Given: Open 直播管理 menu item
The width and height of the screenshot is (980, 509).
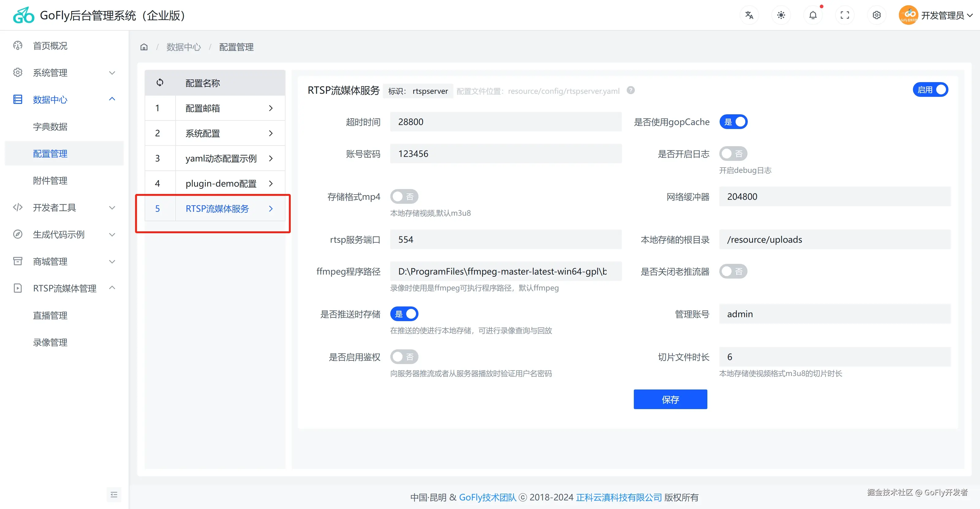Looking at the screenshot, I should tap(50, 315).
